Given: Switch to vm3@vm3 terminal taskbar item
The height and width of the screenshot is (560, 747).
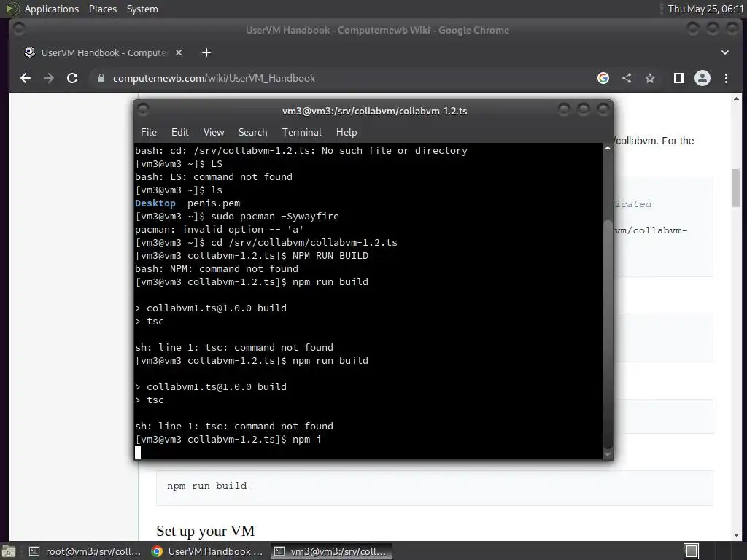Looking at the screenshot, I should click(332, 551).
